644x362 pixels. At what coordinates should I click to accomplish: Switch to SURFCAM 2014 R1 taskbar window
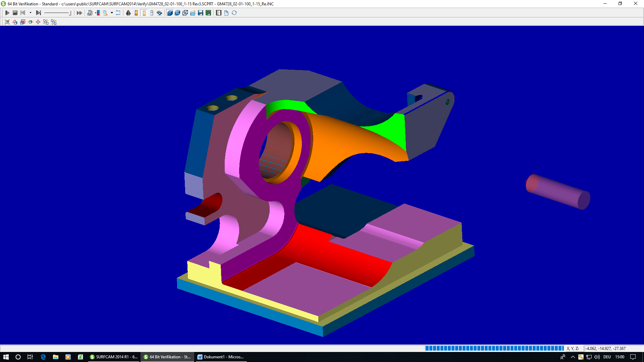113,357
